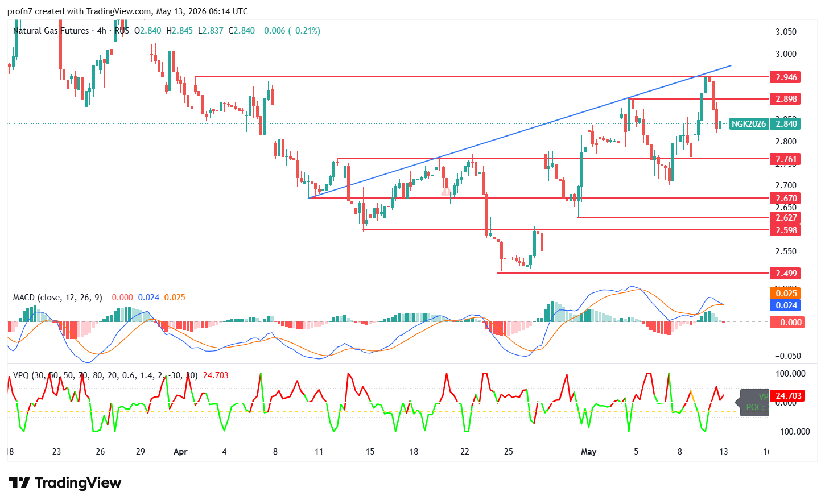The height and width of the screenshot is (504, 825).
Task: Click the 2.598 red price level tag
Action: tap(786, 230)
